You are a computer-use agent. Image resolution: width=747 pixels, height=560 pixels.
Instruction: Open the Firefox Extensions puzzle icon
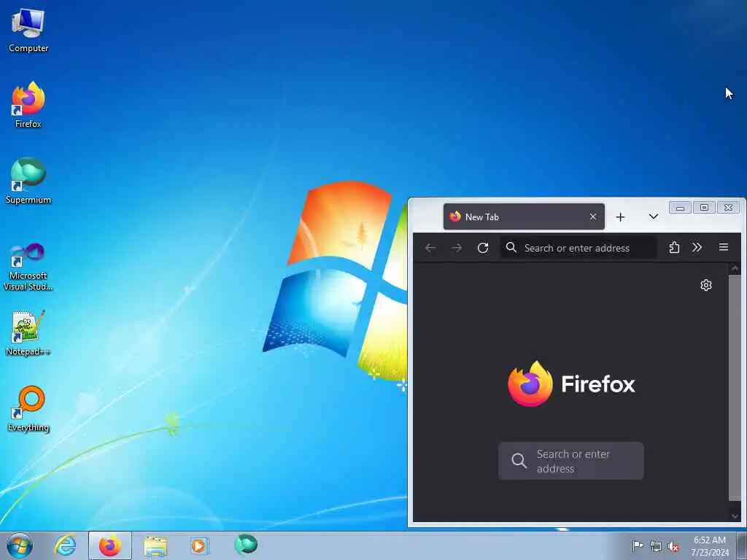[674, 248]
